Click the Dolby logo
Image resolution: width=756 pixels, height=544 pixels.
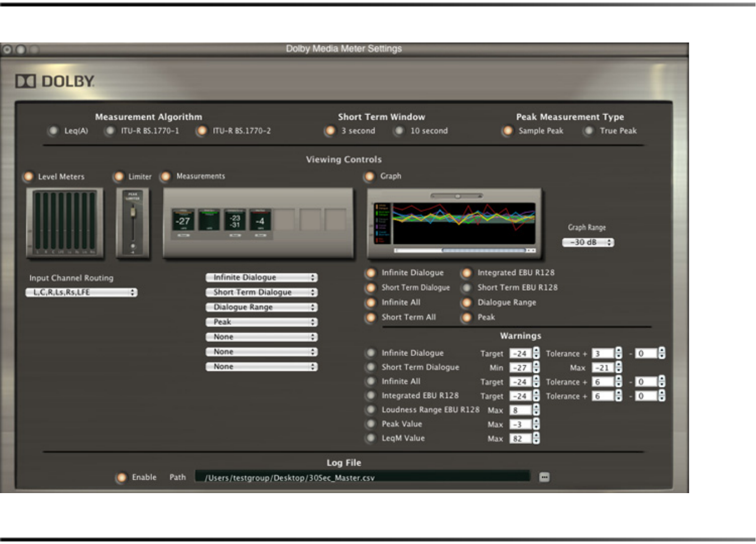[55, 81]
